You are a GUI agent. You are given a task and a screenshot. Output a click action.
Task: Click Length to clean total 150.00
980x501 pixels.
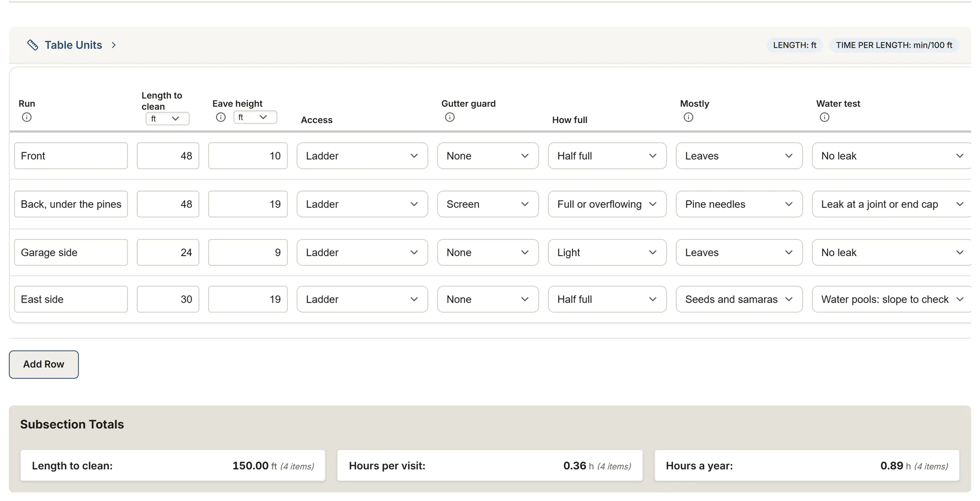tap(250, 466)
